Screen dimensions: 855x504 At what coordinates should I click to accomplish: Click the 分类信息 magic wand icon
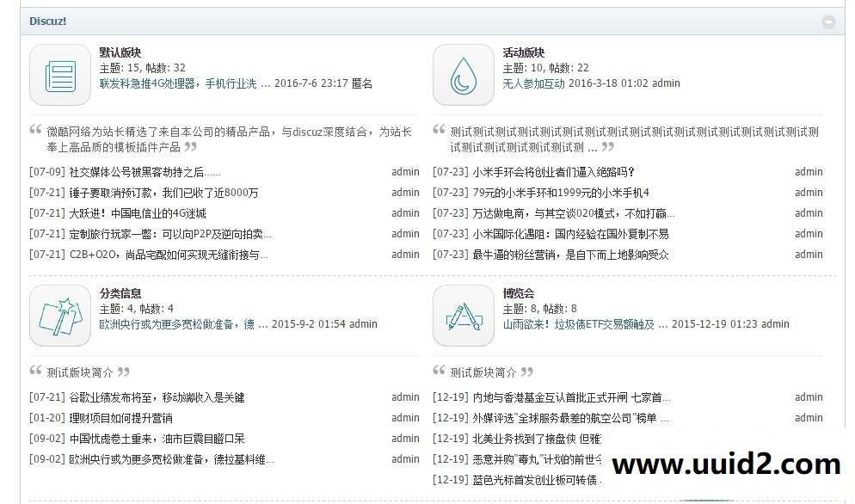pyautogui.click(x=59, y=316)
